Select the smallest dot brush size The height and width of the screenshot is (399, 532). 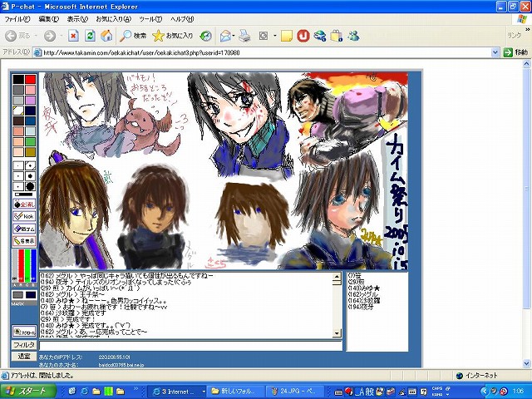click(18, 166)
